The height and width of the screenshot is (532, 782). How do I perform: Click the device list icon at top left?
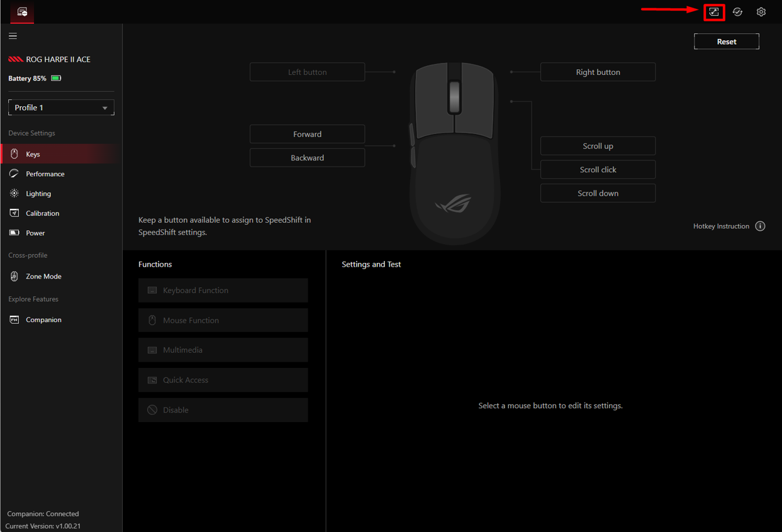coord(22,12)
